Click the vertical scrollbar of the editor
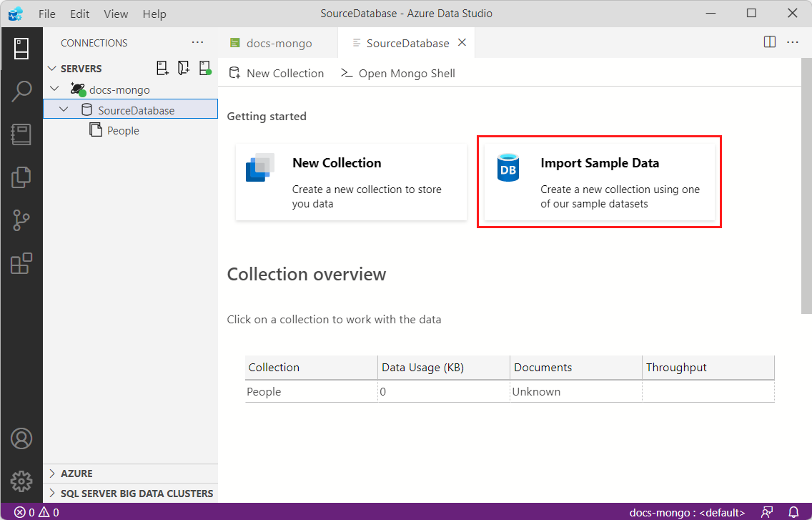The height and width of the screenshot is (520, 812). pos(806,186)
